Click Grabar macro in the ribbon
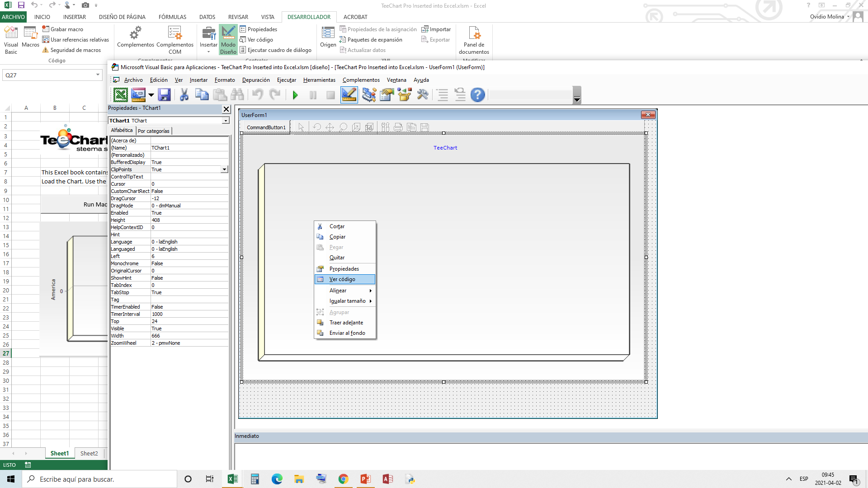 tap(63, 29)
